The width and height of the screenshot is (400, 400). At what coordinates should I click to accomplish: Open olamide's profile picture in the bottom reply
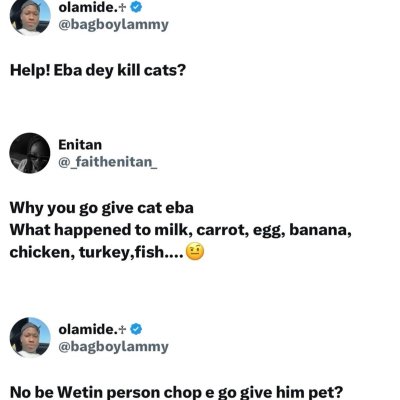30,337
